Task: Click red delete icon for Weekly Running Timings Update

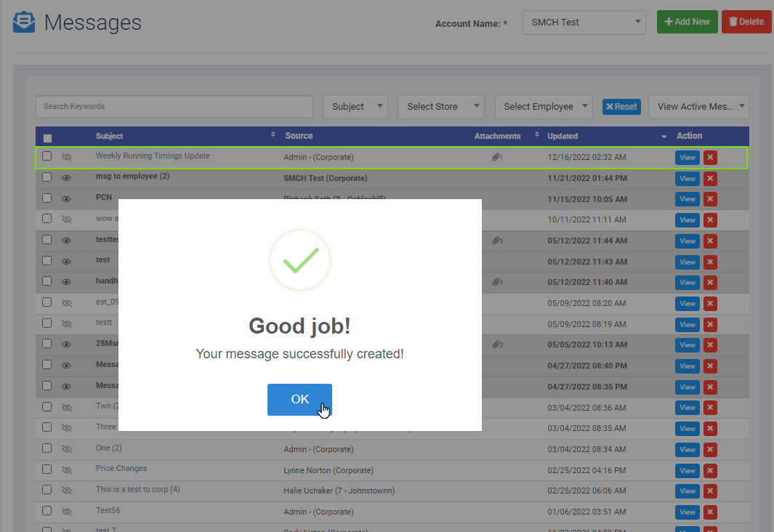Action: tap(710, 158)
